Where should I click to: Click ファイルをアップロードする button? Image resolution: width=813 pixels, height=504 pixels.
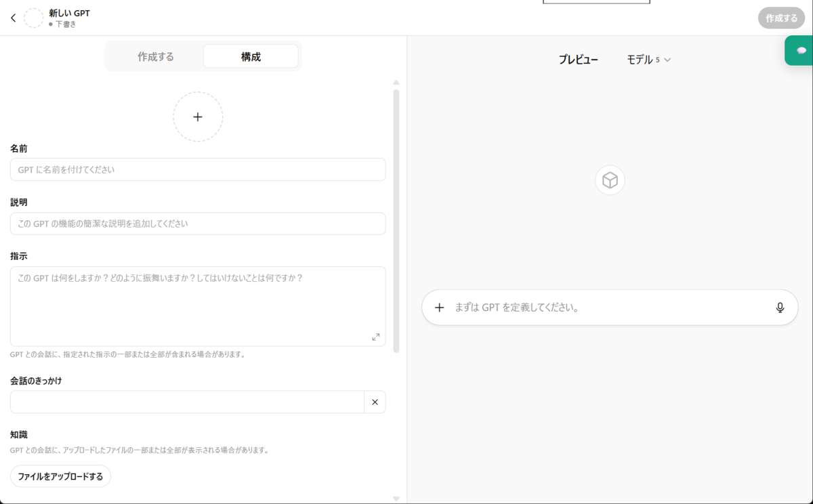tap(60, 476)
